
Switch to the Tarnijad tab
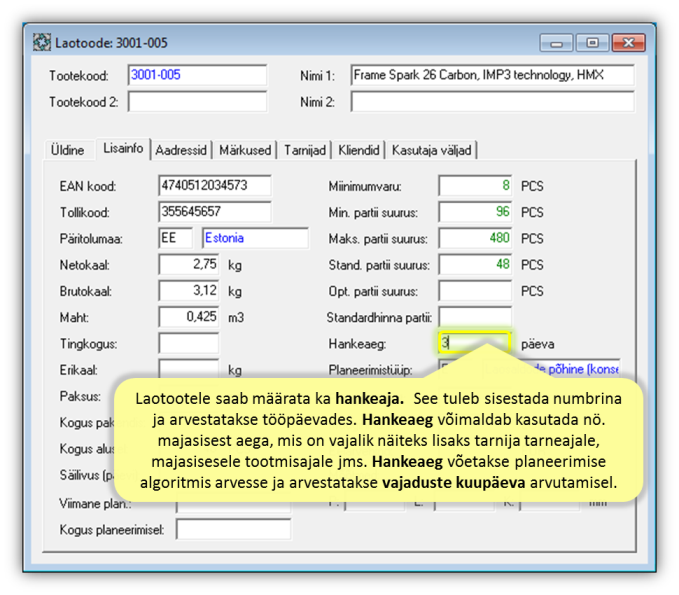pos(305,150)
